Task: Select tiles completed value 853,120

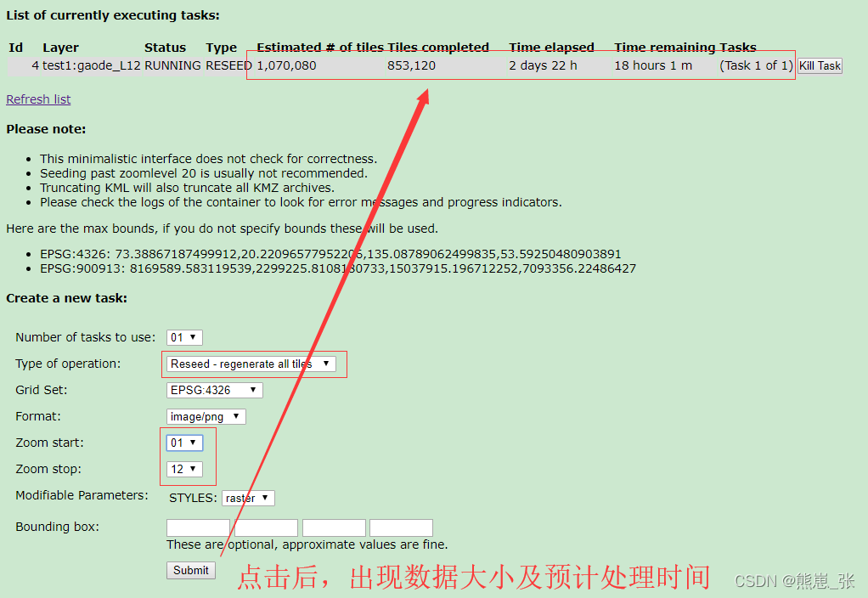Action: point(411,66)
